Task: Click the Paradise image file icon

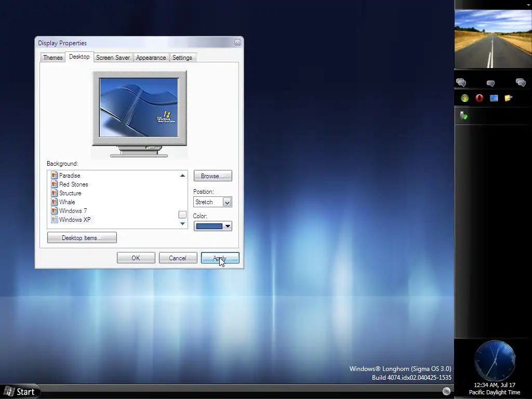Action: point(54,175)
